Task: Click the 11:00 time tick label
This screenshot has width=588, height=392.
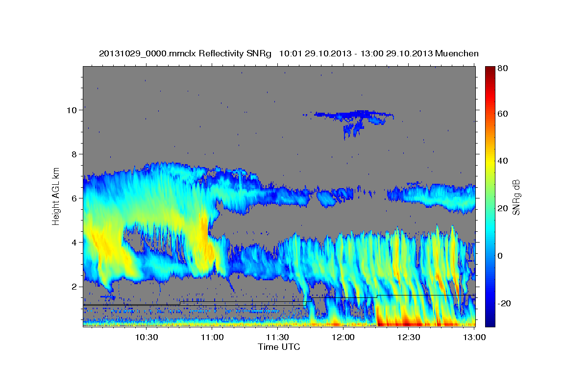Action: pyautogui.click(x=212, y=337)
